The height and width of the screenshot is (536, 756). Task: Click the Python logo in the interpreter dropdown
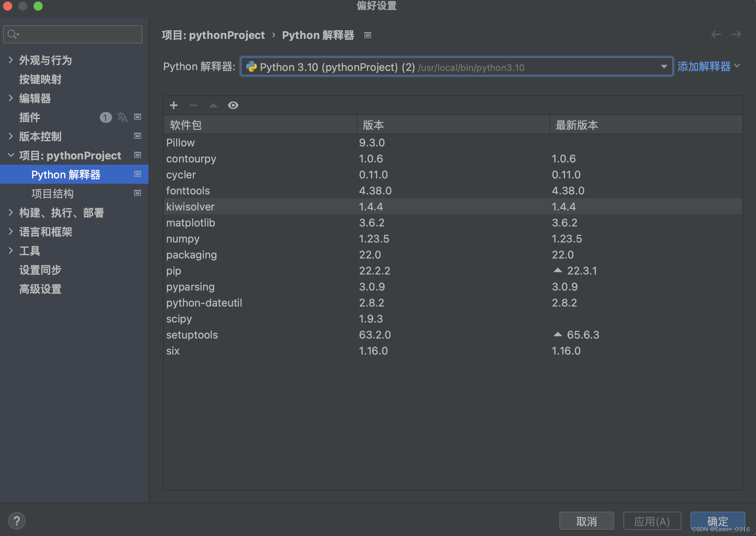(x=251, y=67)
